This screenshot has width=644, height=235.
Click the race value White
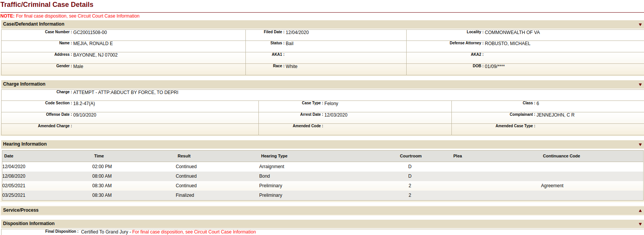291,66
